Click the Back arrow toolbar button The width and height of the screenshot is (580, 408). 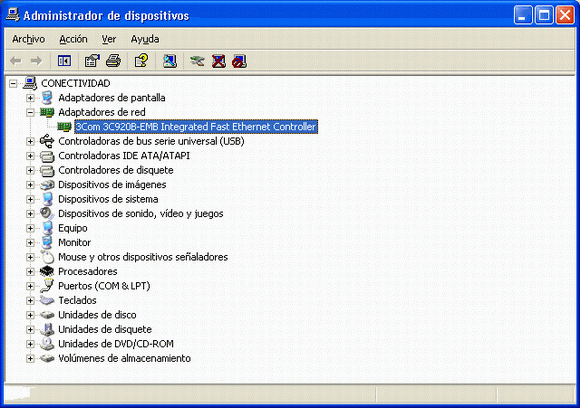16,61
